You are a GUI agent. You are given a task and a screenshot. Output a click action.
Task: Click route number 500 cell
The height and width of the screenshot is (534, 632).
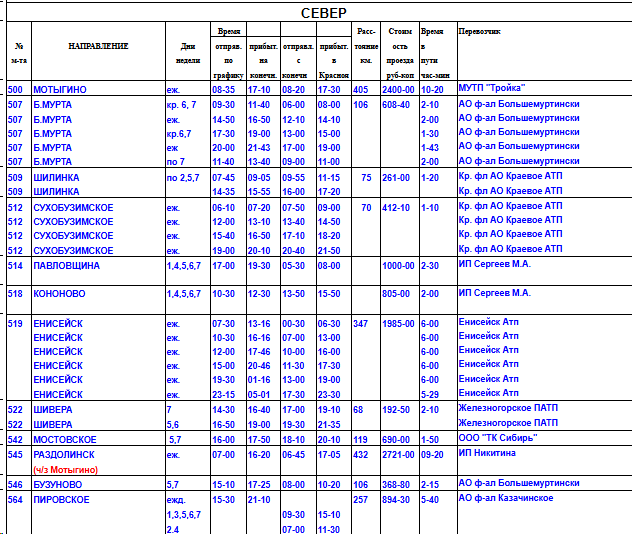[x=15, y=90]
